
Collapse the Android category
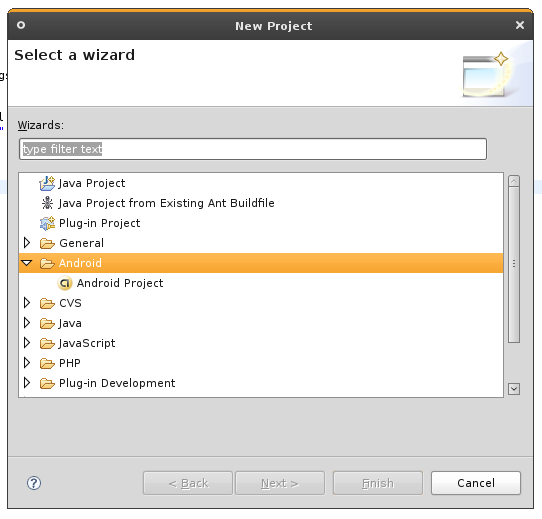(x=27, y=263)
